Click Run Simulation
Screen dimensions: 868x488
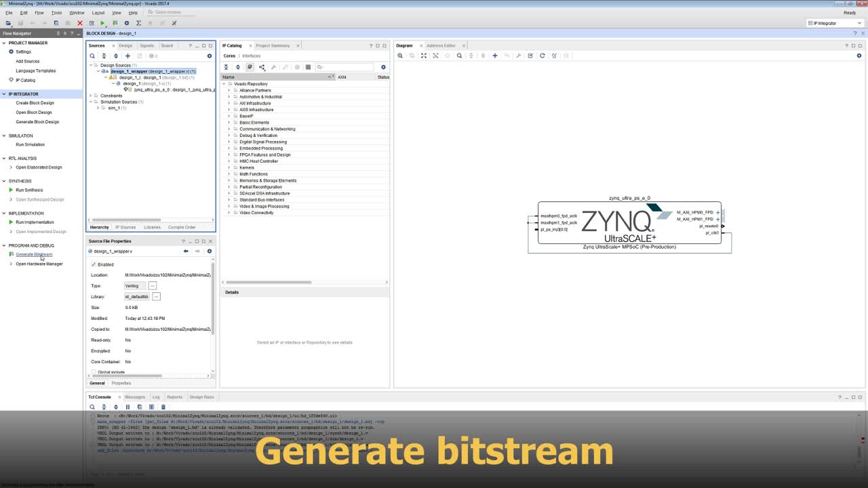click(x=31, y=144)
